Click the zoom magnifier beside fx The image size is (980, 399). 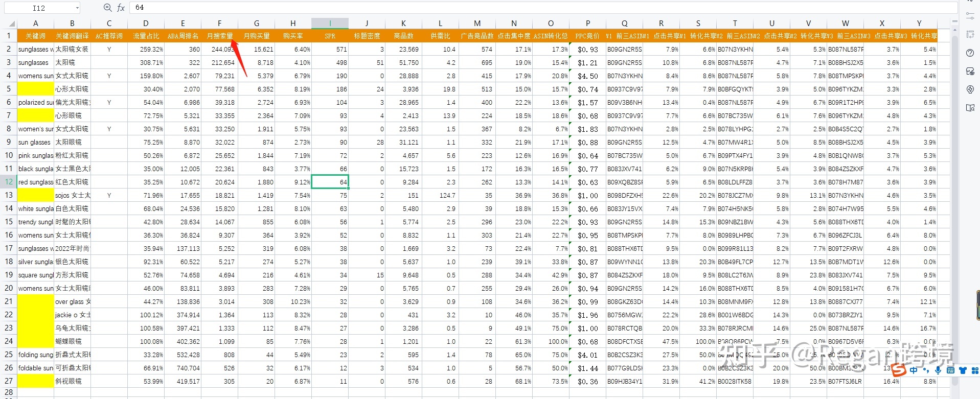tap(107, 8)
